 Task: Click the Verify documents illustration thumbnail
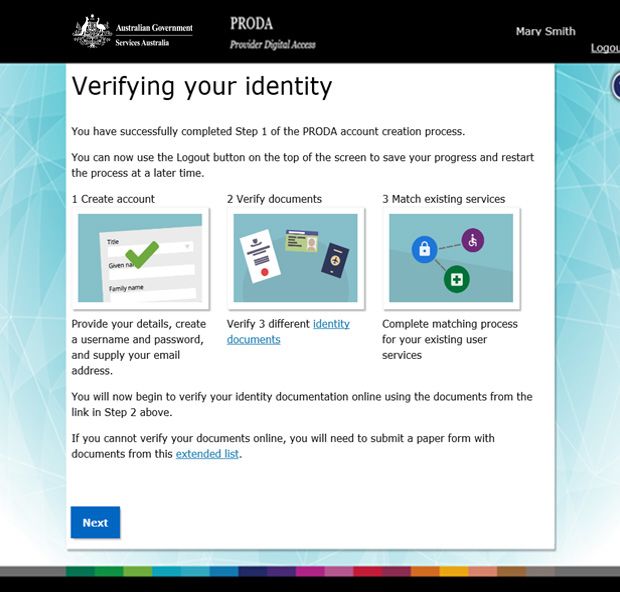coord(295,258)
